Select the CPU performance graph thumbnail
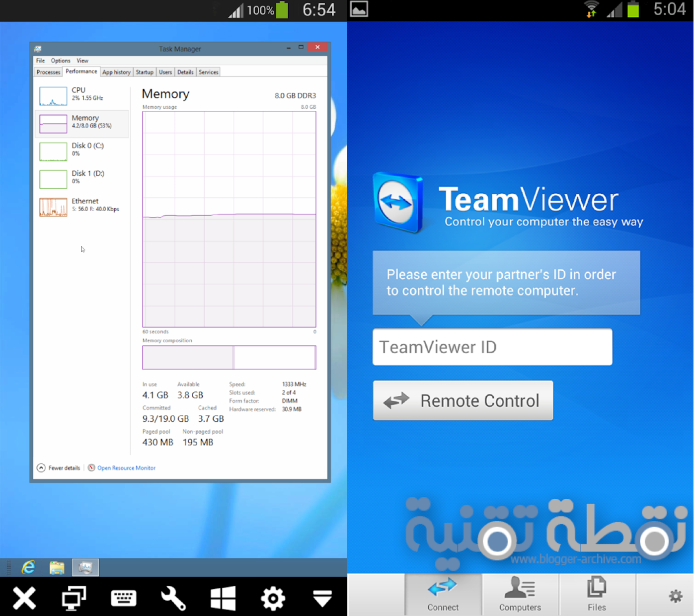The image size is (694, 616). click(x=53, y=96)
